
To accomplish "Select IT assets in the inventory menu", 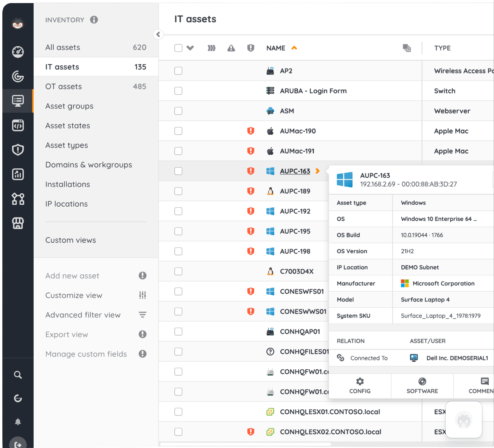I will pos(96,67).
